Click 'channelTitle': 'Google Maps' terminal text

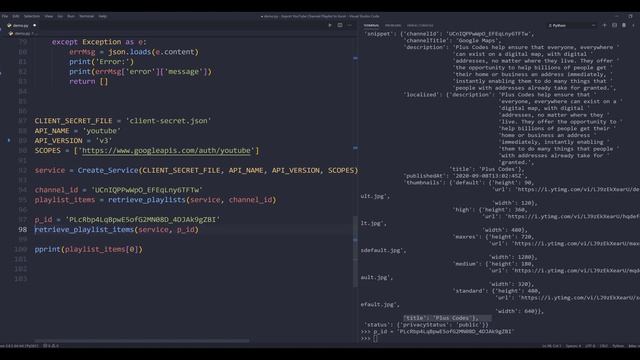452,40
